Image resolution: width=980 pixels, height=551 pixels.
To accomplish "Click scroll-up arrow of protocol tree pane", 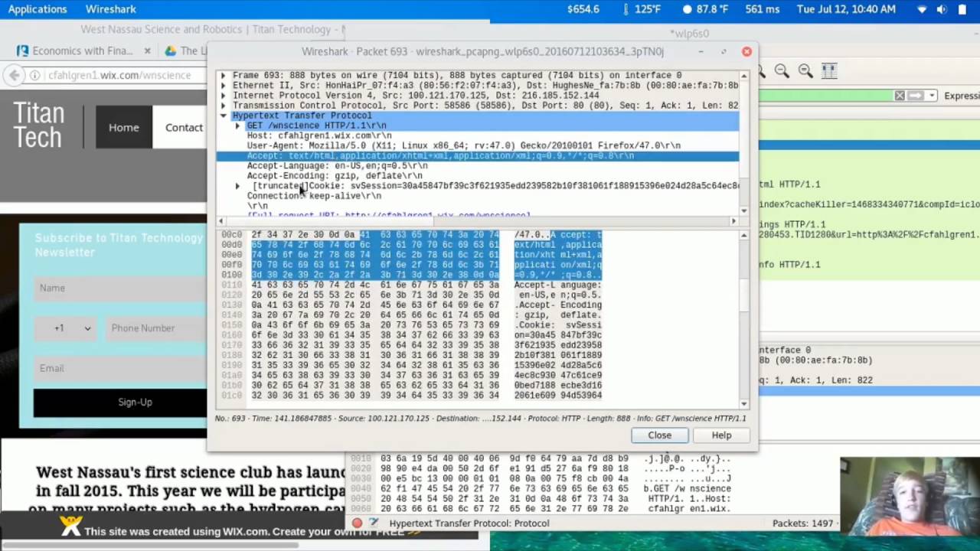I will click(743, 77).
